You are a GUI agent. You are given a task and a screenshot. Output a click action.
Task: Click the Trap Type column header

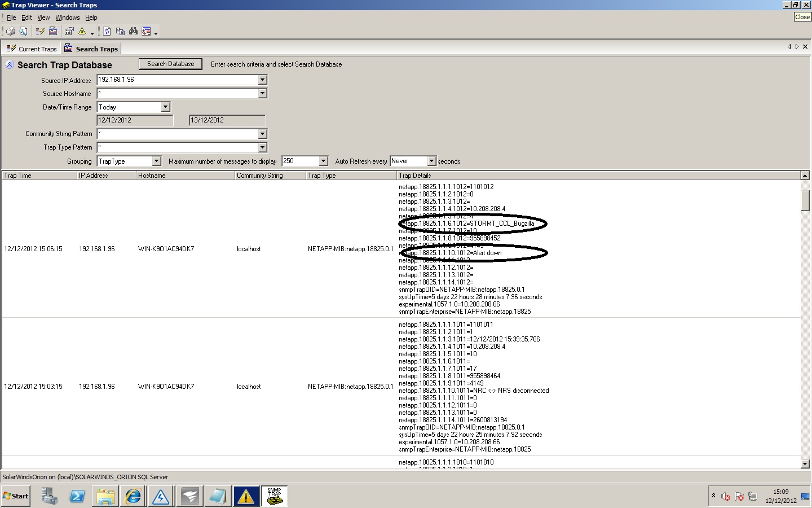pos(351,176)
